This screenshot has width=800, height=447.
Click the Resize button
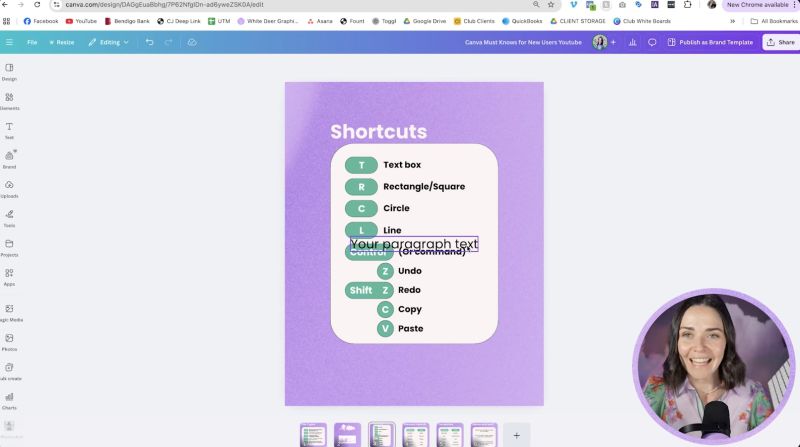[62, 42]
